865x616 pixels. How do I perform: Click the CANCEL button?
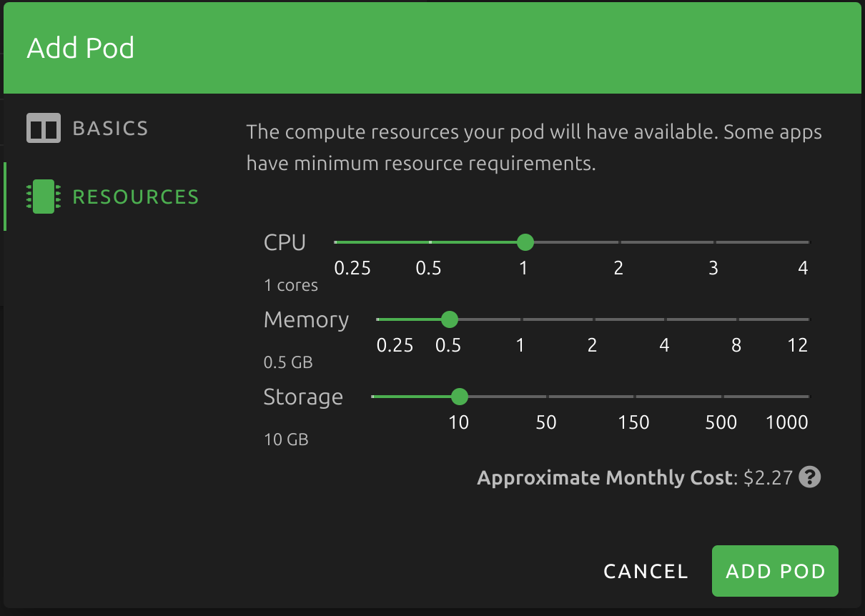point(645,570)
